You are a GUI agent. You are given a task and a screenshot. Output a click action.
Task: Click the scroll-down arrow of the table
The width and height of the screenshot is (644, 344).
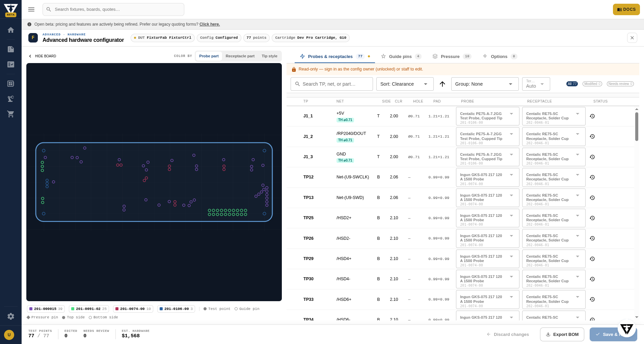[637, 317]
